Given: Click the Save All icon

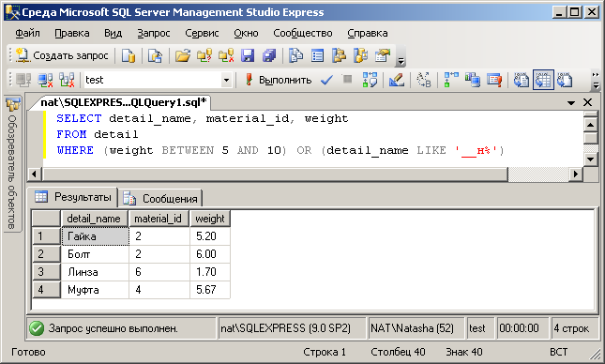Looking at the screenshot, I should (269, 55).
